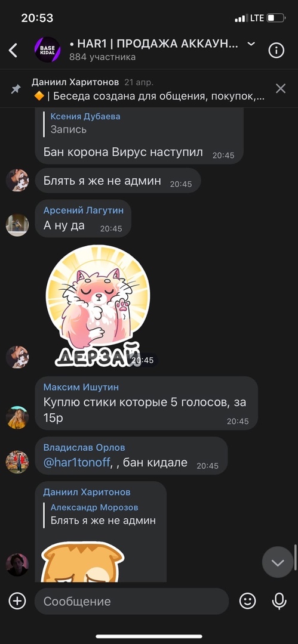
Task: Tap the orange sad cat sticker
Action: click(83, 562)
